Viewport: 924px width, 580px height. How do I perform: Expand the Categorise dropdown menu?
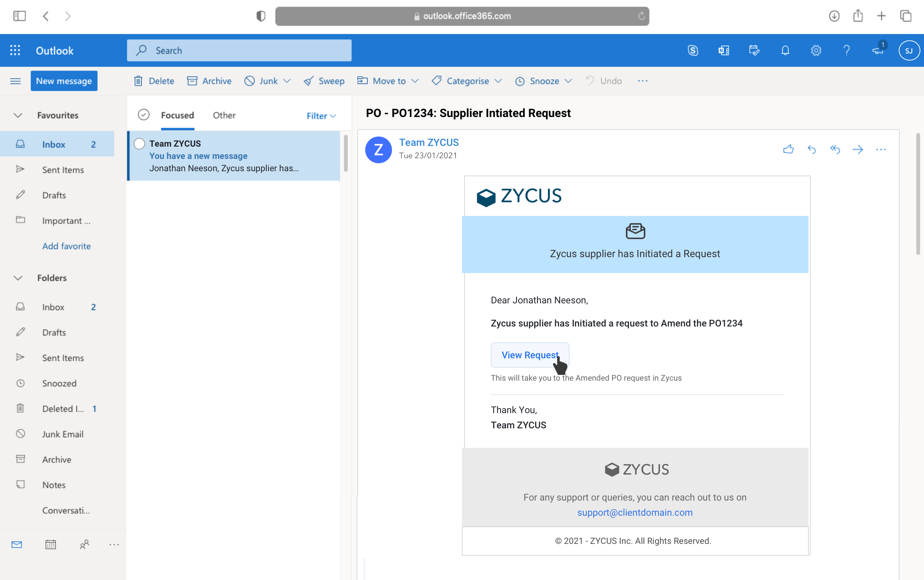click(x=498, y=81)
